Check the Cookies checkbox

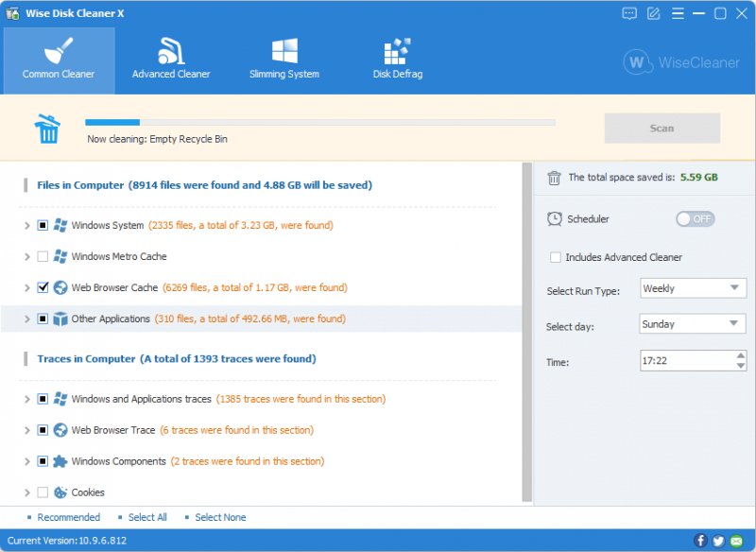pos(43,492)
